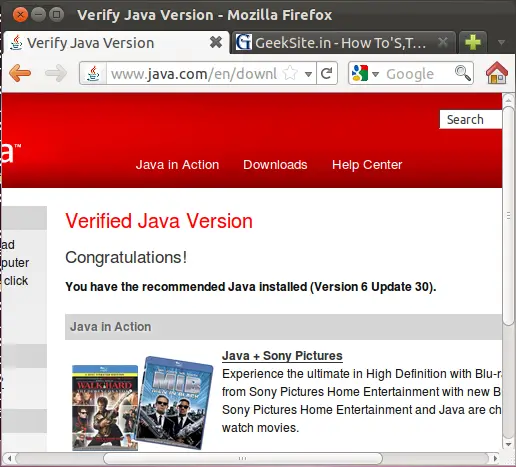Open the Java + Sony Pictures link
The image size is (516, 467).
pos(282,356)
